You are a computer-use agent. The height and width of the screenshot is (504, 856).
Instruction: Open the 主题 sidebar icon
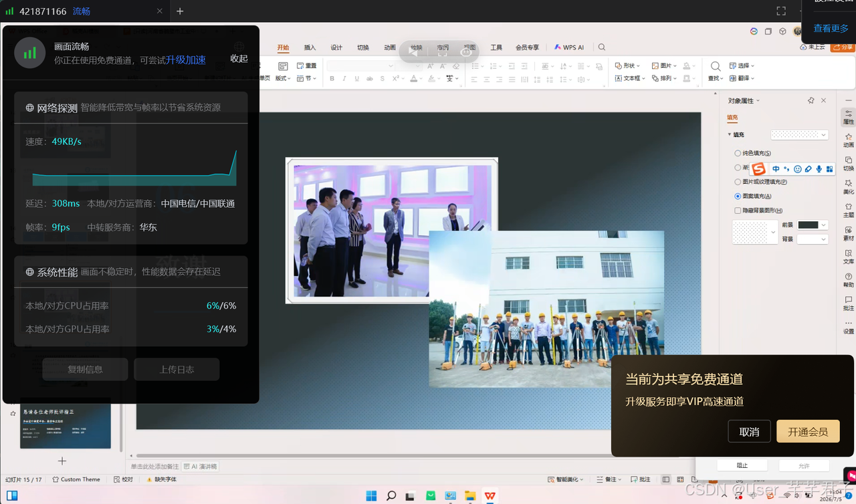click(x=849, y=210)
